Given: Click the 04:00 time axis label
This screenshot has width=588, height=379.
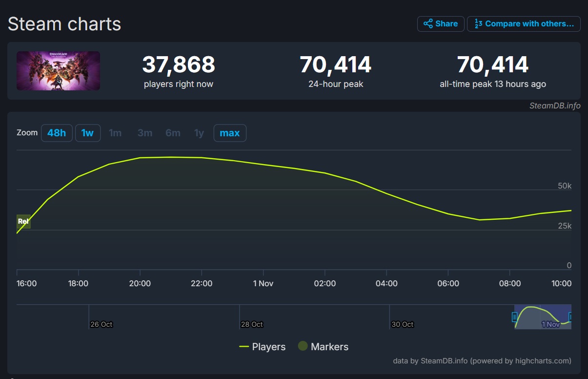Looking at the screenshot, I should (386, 284).
